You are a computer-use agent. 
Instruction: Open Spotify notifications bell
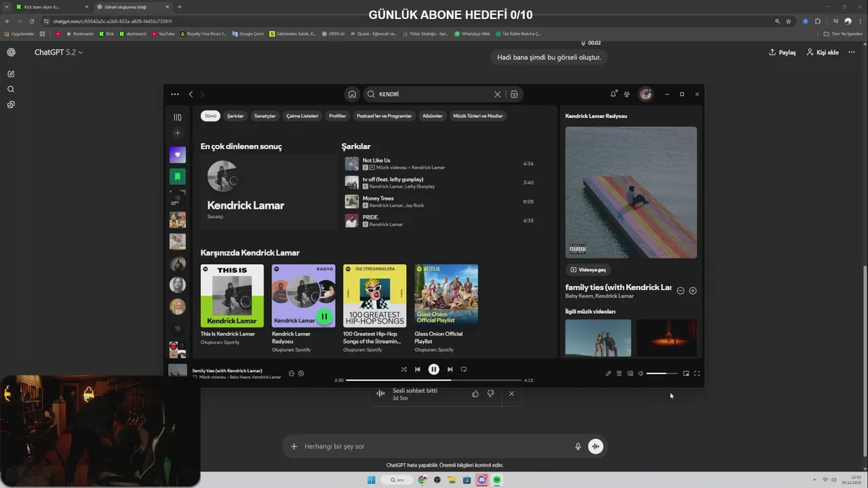tap(613, 94)
